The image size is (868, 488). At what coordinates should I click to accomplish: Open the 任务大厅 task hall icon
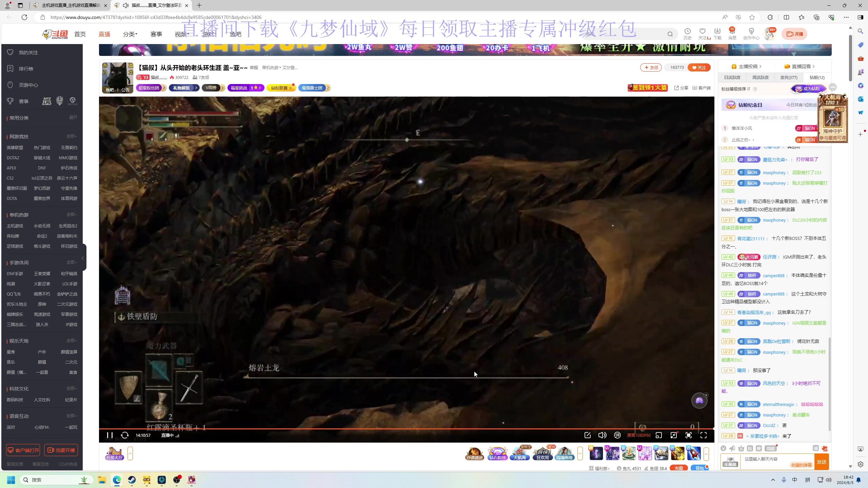[x=114, y=453]
